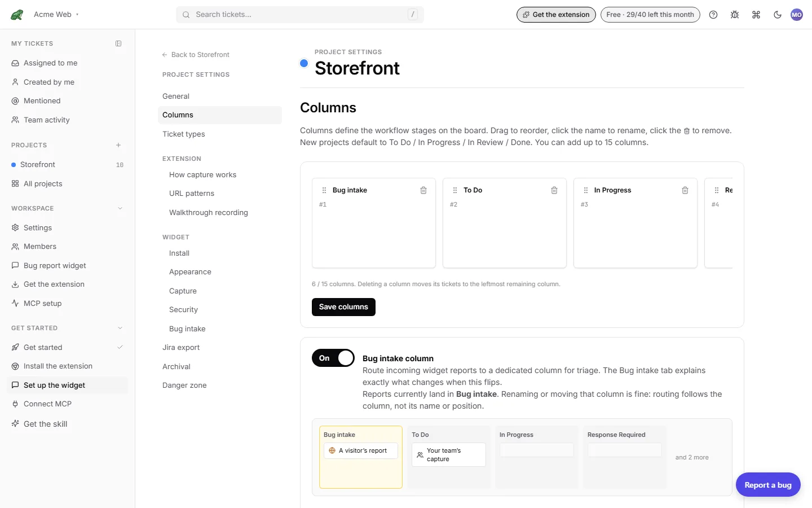Screen dimensions: 812x508
Task: Click the bug icon in top bar
Action: coord(735,15)
